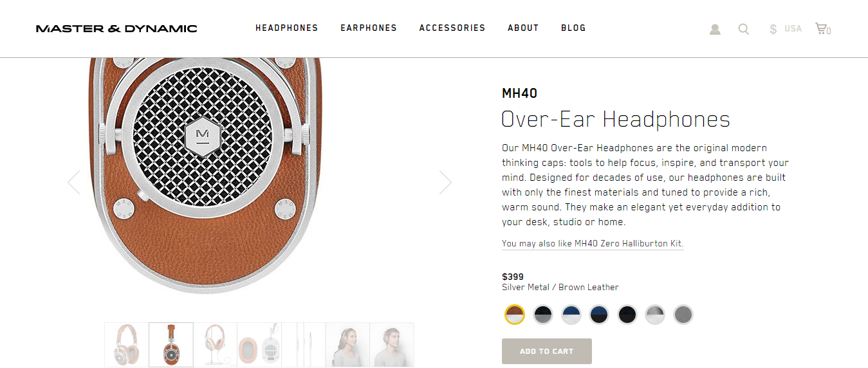Add the MH40 headphones to cart

[x=547, y=351]
